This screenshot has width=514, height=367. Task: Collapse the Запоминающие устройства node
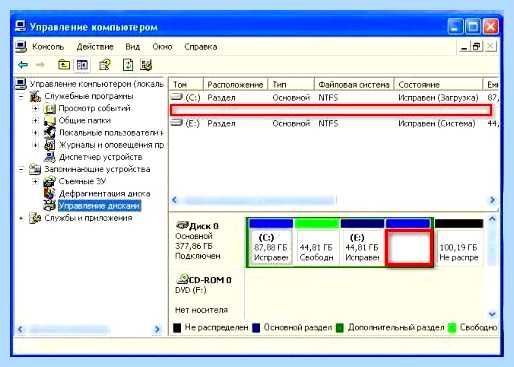21,169
